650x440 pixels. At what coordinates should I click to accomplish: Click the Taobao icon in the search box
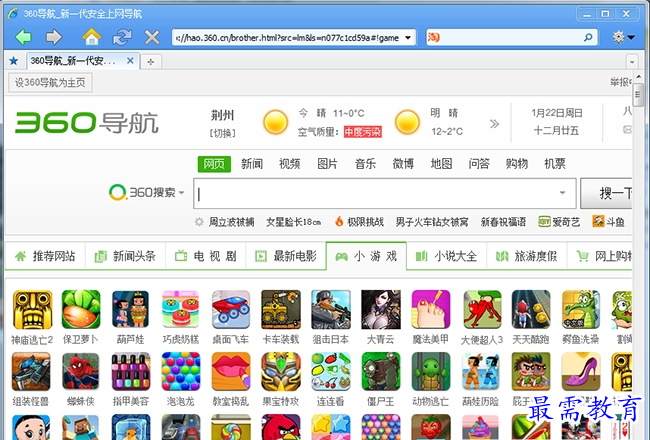click(x=434, y=37)
